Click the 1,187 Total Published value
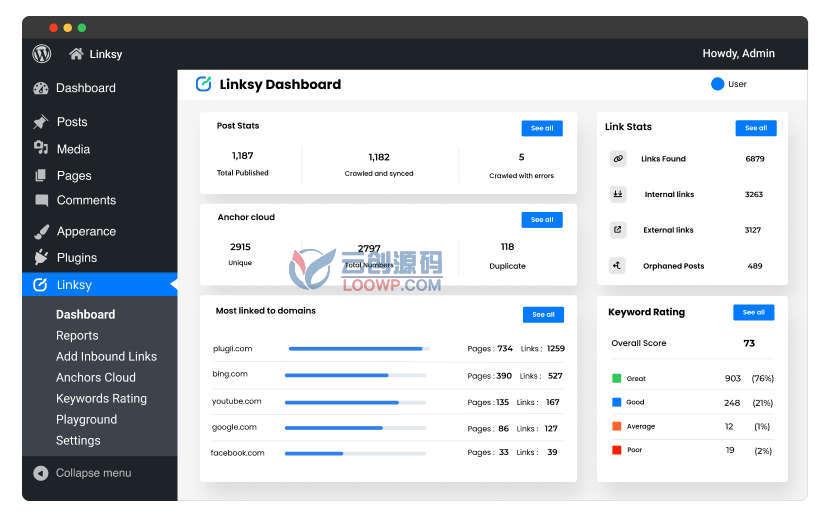Viewport: 830px width, 517px height. click(242, 156)
